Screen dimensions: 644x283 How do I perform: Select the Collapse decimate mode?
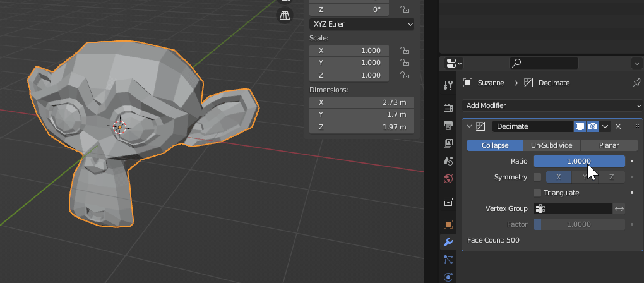point(495,145)
